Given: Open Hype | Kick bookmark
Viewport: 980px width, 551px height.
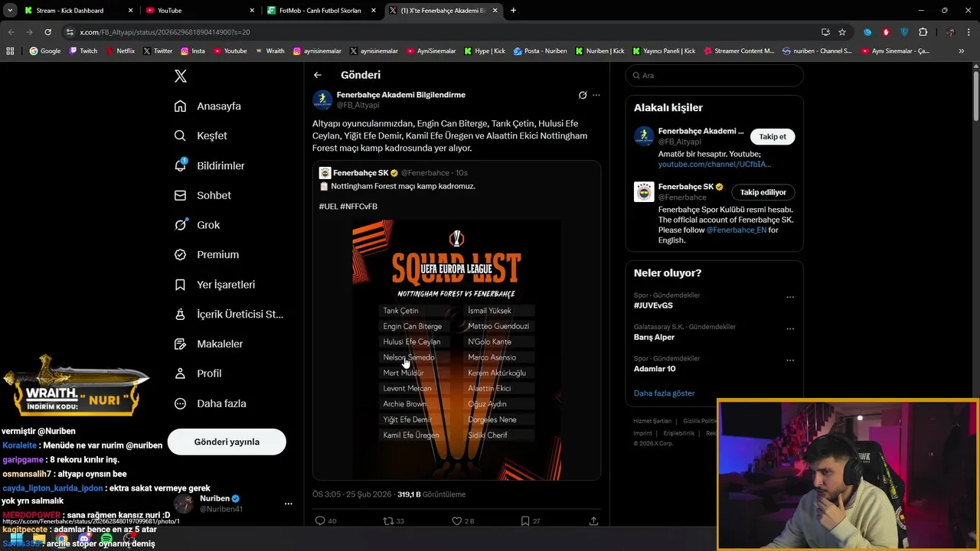Looking at the screenshot, I should [x=485, y=51].
